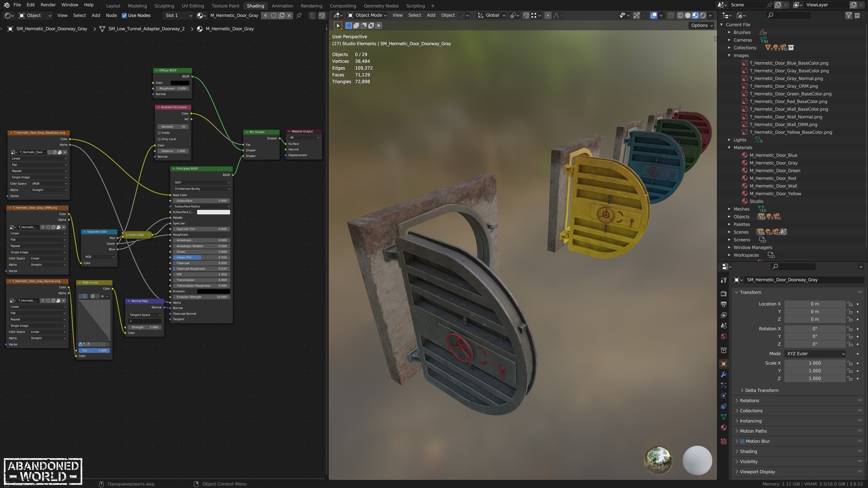Switch to the Texture Paint workspace tab
Viewport: 868px width, 488px height.
point(225,6)
